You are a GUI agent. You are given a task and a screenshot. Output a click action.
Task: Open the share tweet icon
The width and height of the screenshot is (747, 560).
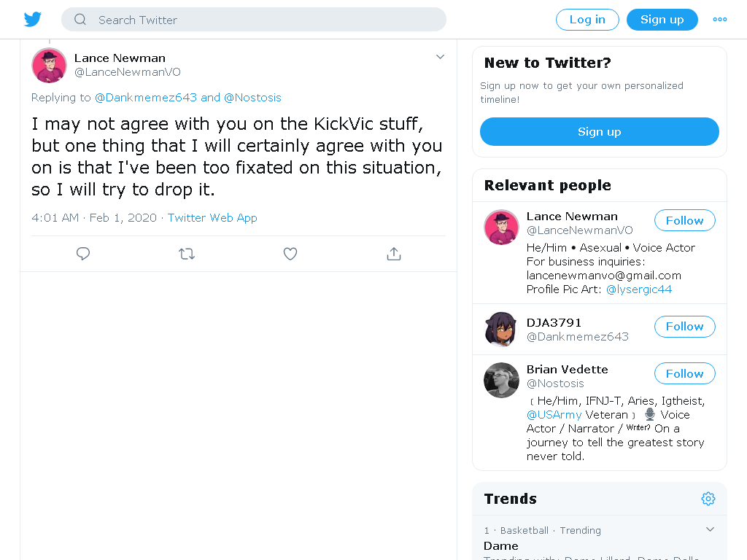(x=393, y=254)
